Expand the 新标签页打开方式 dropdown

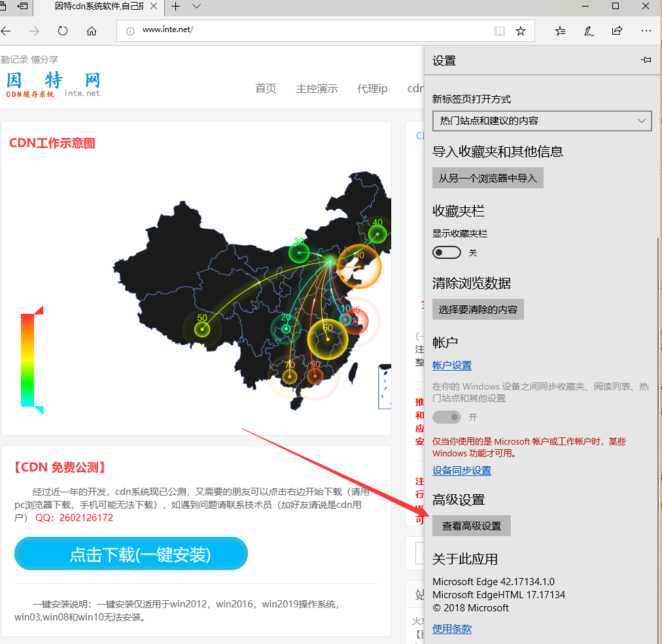point(542,121)
